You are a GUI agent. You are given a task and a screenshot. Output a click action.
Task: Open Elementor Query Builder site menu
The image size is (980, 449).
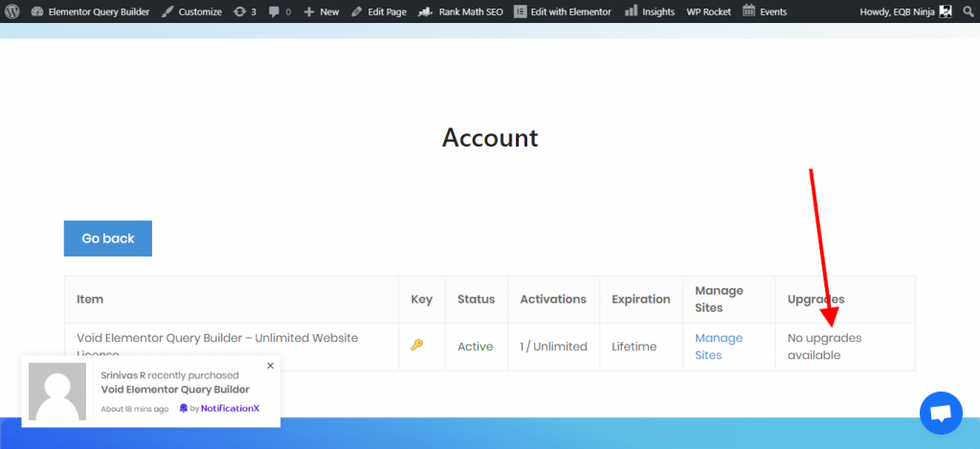(x=91, y=11)
